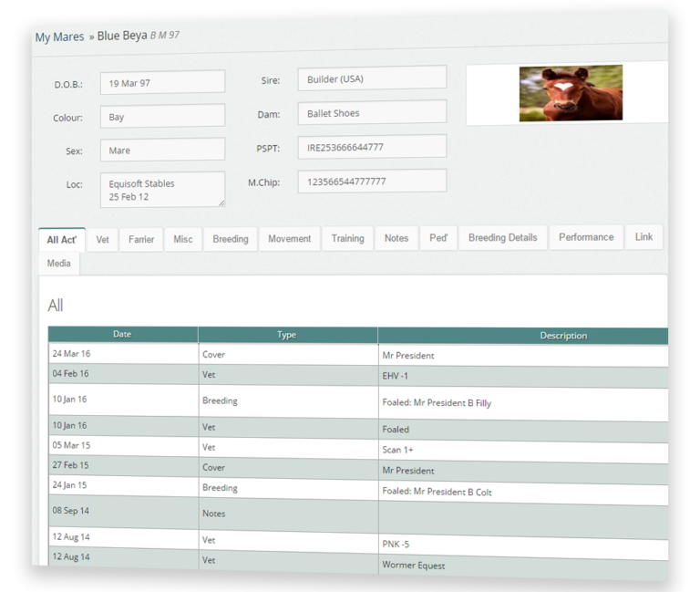700x592 pixels.
Task: Click the Notes type cell
Action: tap(288, 514)
